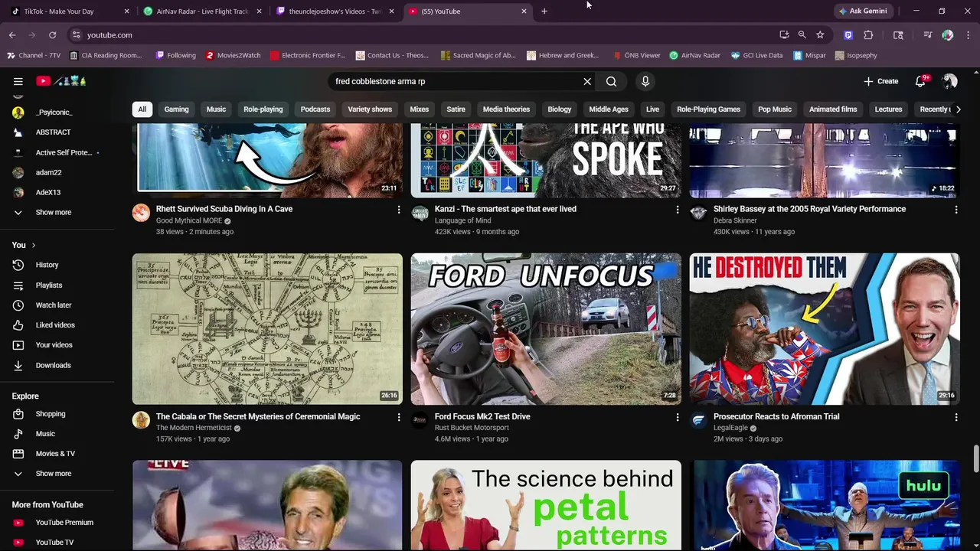The height and width of the screenshot is (551, 980).
Task: Expand subscriptions with Show more
Action: (x=54, y=212)
